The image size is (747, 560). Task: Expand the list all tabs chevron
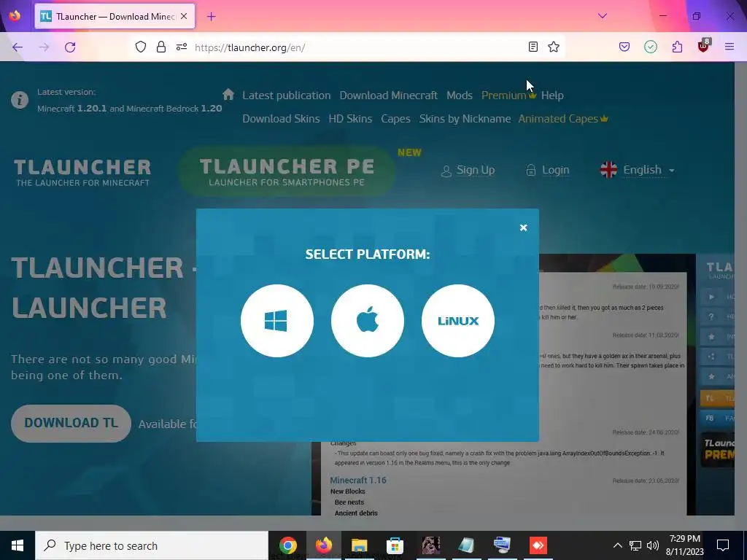[x=602, y=16]
